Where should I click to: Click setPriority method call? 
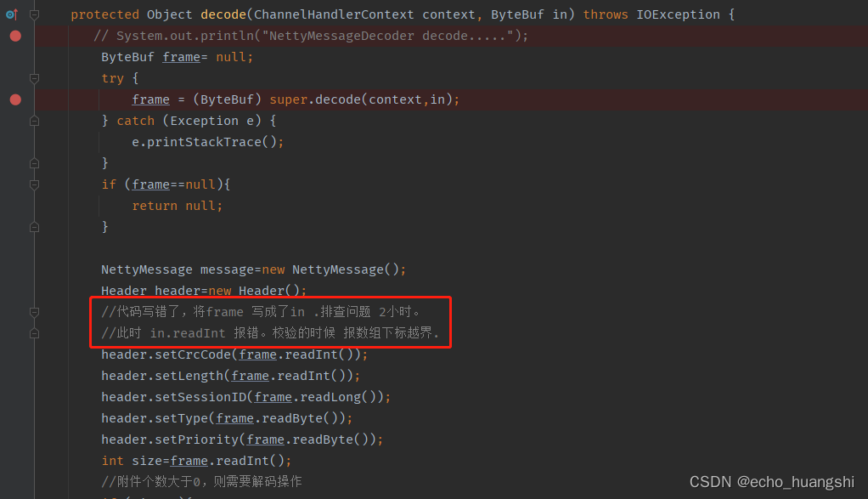196,439
